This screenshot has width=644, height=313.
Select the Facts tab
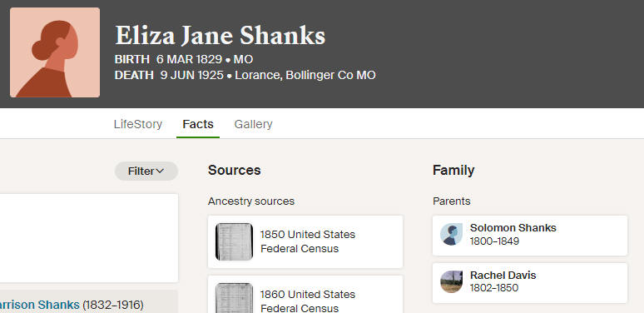click(198, 124)
